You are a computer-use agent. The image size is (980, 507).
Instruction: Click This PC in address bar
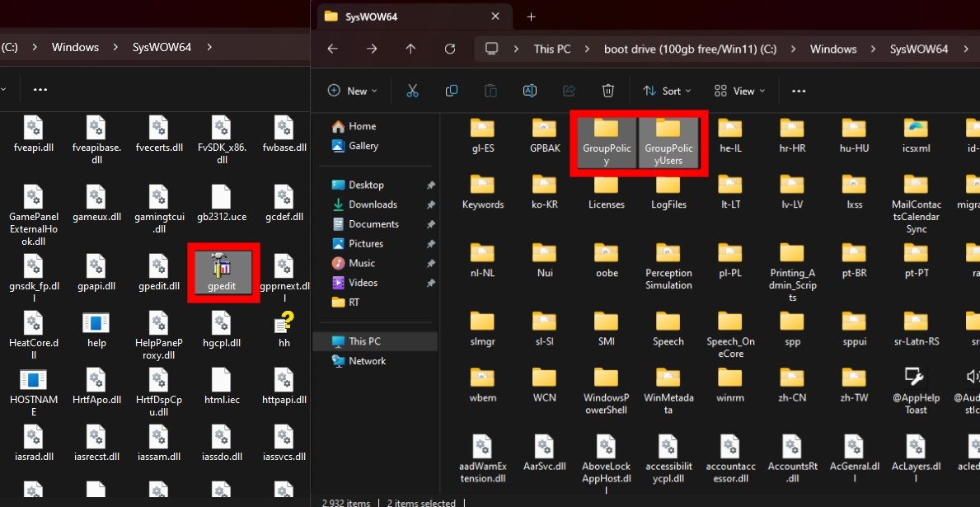coord(552,49)
